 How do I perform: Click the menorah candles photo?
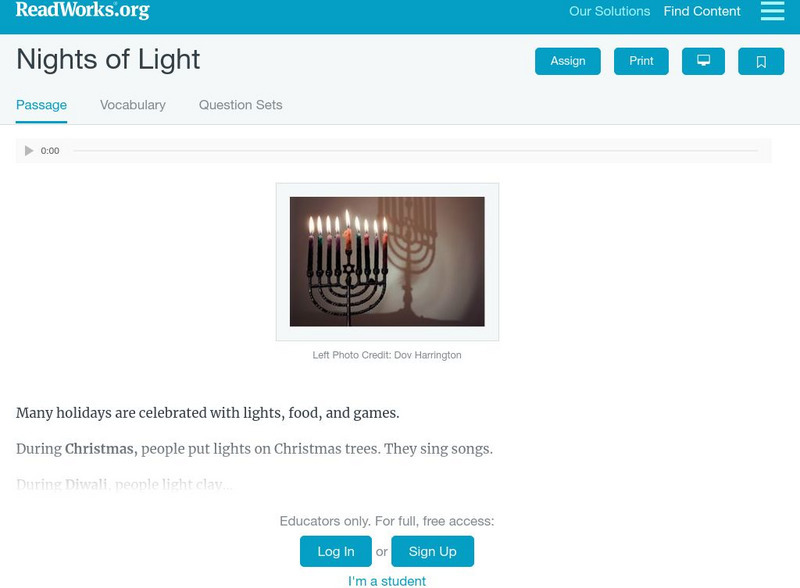[387, 262]
